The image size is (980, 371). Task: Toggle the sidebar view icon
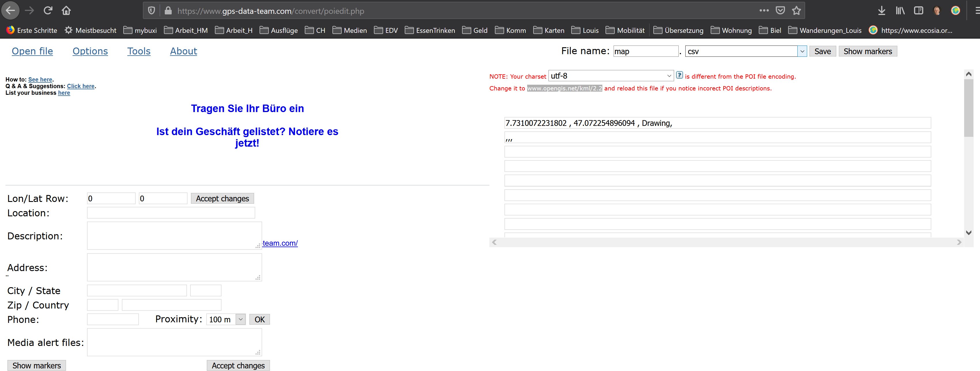(x=918, y=11)
